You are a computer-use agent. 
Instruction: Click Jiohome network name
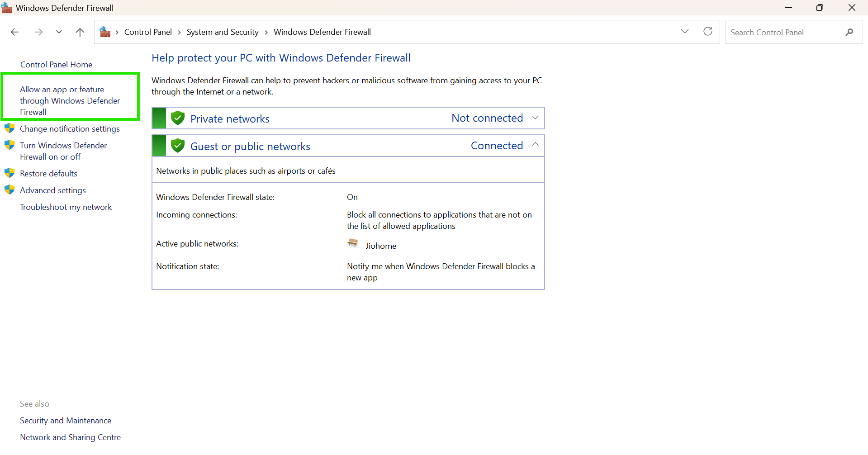click(381, 246)
